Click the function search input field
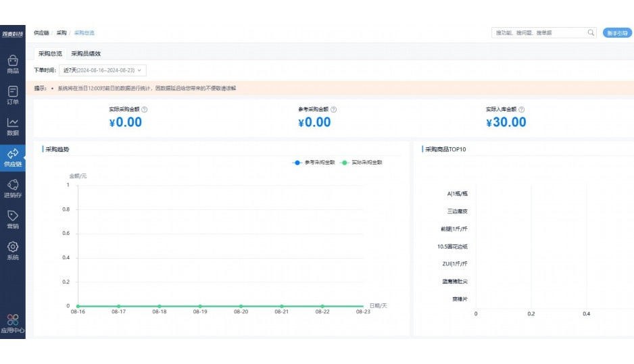634x364 pixels. (539, 32)
